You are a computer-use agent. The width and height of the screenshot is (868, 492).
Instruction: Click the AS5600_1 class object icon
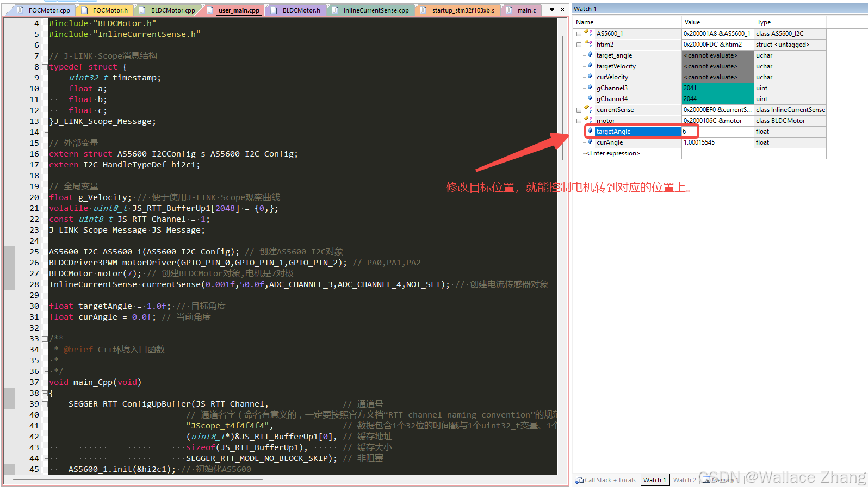pos(588,33)
